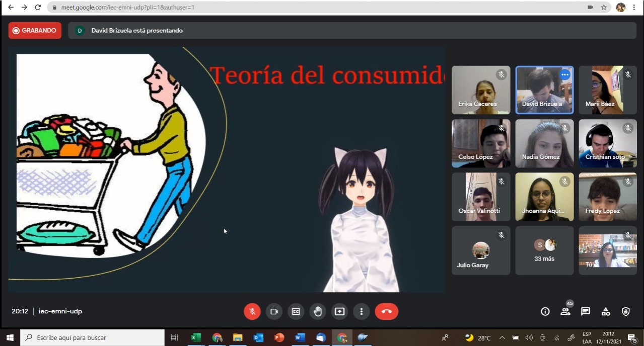Click muted mic icon on Jhoanna tile

click(564, 182)
